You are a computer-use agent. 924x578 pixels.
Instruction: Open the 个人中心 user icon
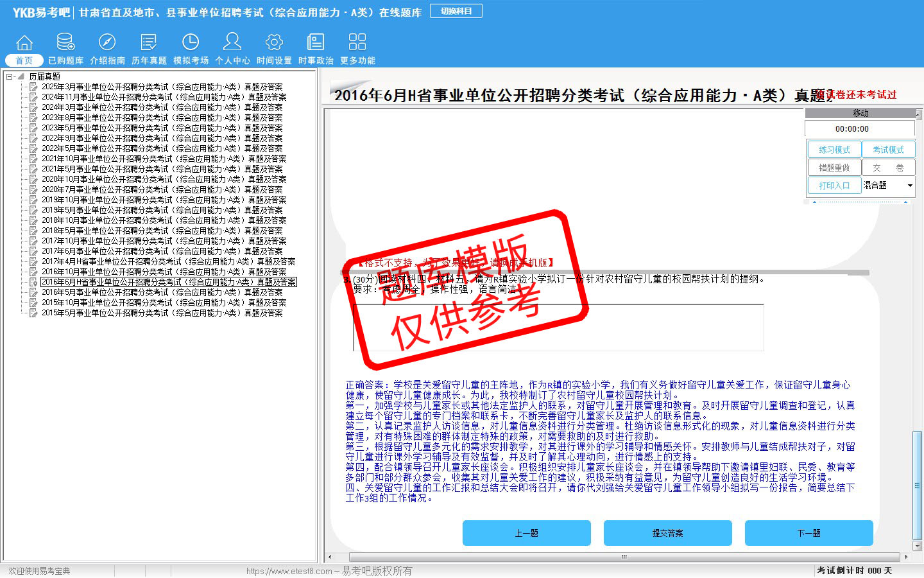[232, 43]
